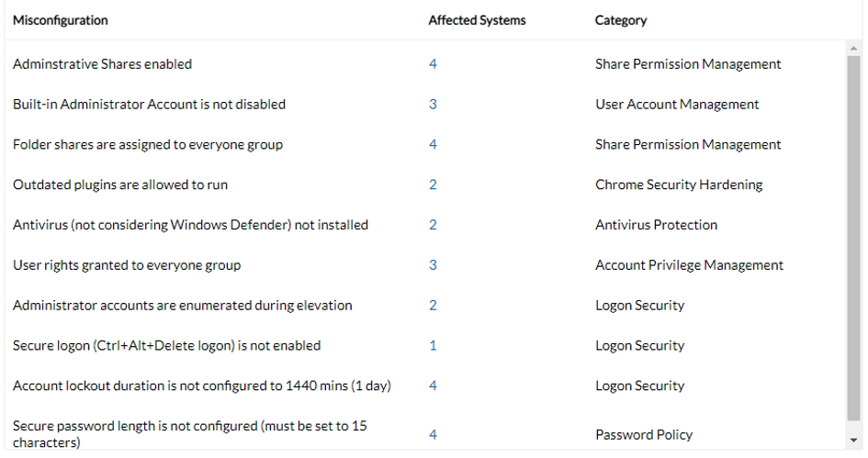Open affected systems count for Adminstrative Shares enabled
This screenshot has width=868, height=458.
433,64
